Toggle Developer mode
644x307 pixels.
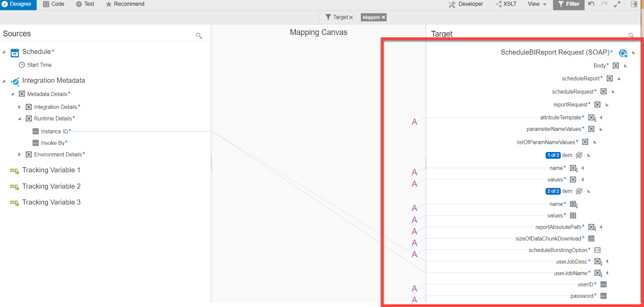[466, 4]
